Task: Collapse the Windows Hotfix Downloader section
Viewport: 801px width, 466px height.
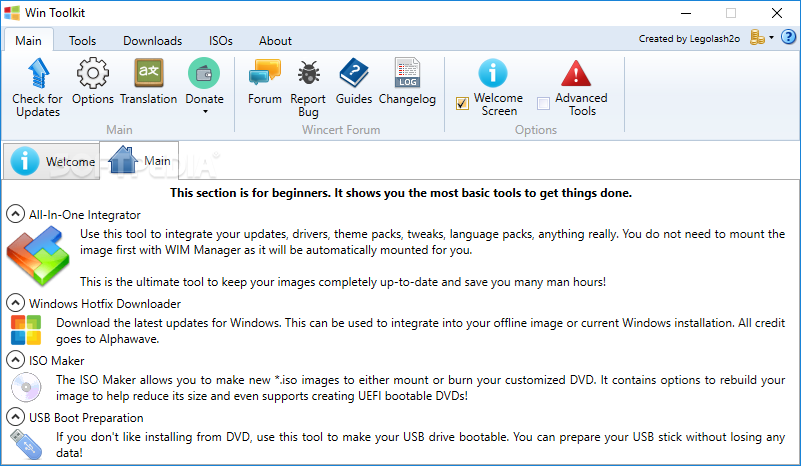Action: pyautogui.click(x=15, y=303)
